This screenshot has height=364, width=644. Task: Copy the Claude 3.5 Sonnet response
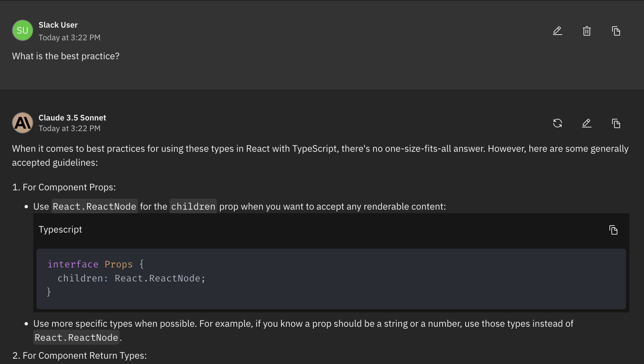(x=616, y=123)
